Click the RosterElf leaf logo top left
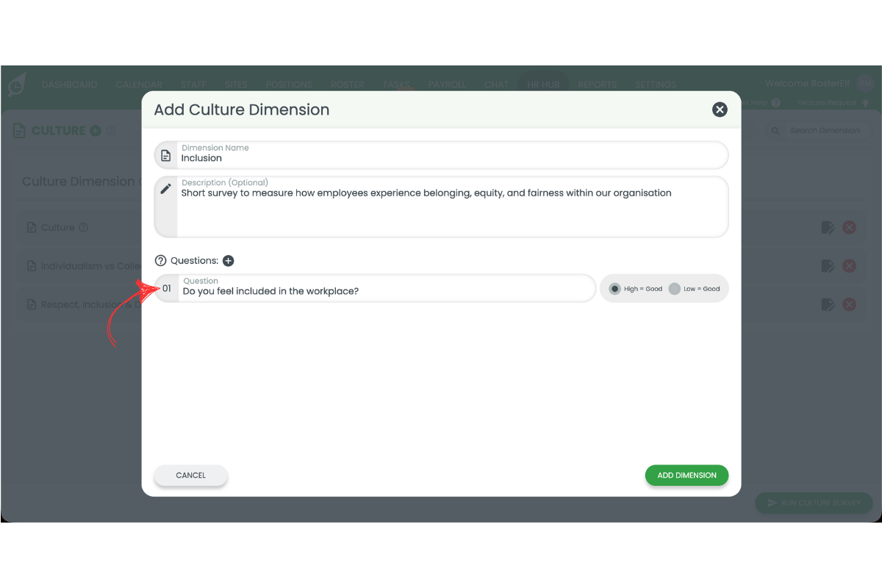Image resolution: width=882 pixels, height=588 pixels. point(16,84)
